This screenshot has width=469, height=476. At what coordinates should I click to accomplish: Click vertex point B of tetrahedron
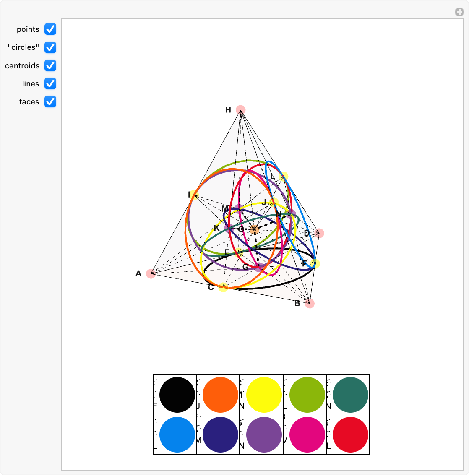coord(310,303)
